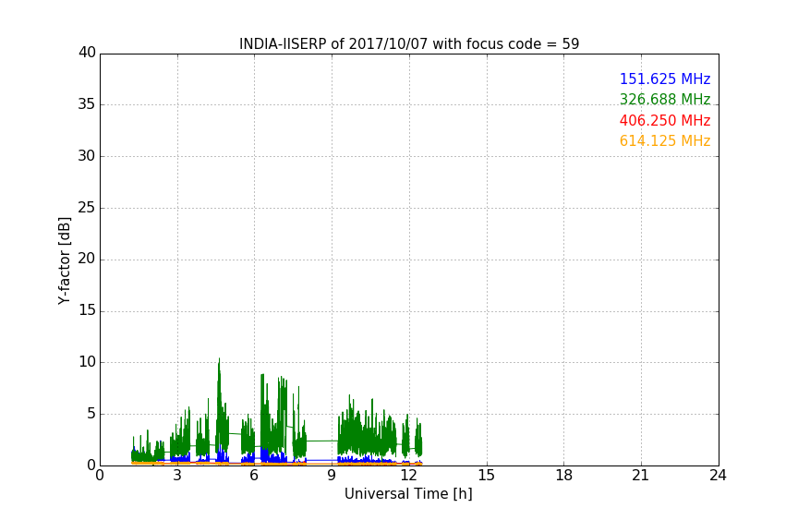Click x-axis tick label 3
798x532 pixels.
point(177,476)
